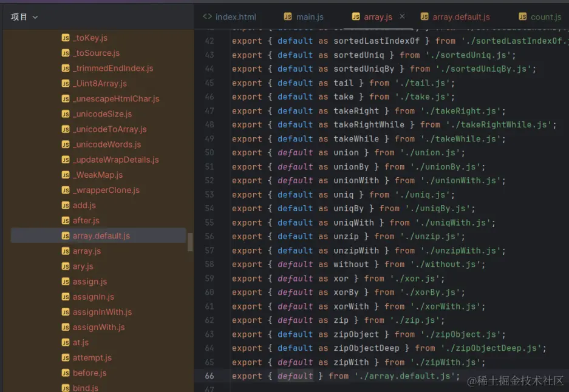Click the JS icon beside _trimmedEndIndex.js
569x392 pixels.
[66, 68]
